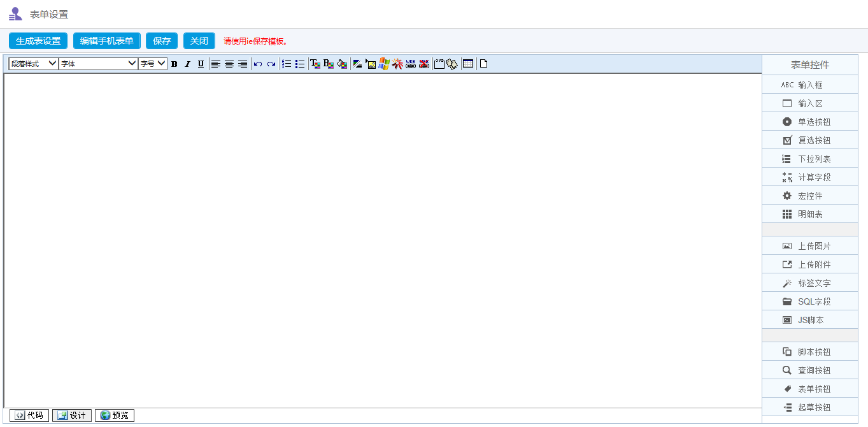
Task: Add the 下拉列表 dropdown list control
Action: pos(809,159)
